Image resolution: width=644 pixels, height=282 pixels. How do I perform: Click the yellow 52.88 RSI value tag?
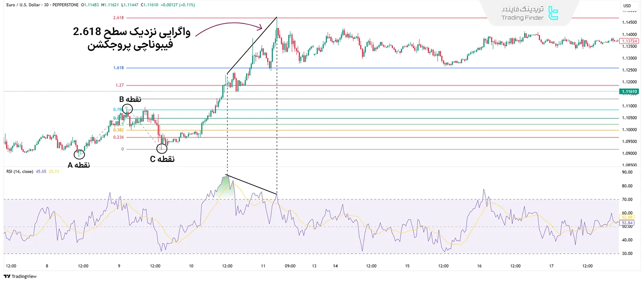(627, 217)
